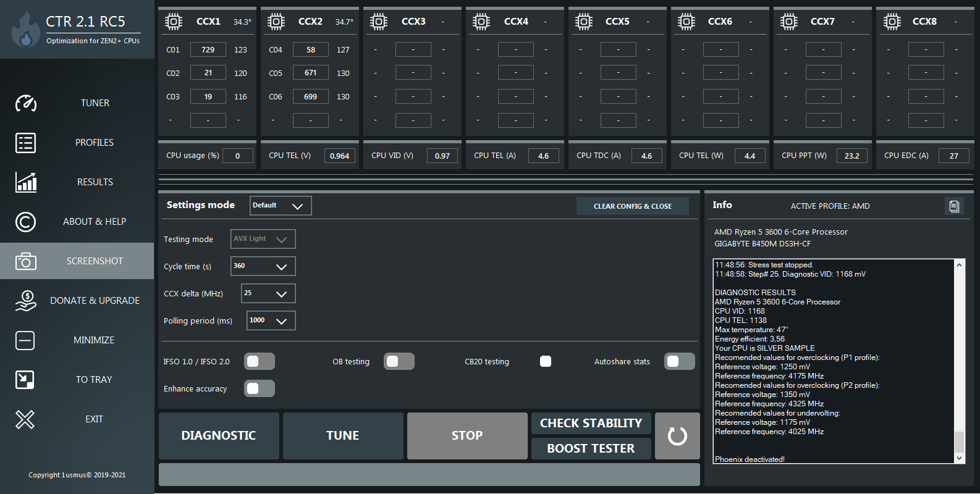The width and height of the screenshot is (980, 494).
Task: Click EXIT in the sidebar
Action: coord(94,419)
